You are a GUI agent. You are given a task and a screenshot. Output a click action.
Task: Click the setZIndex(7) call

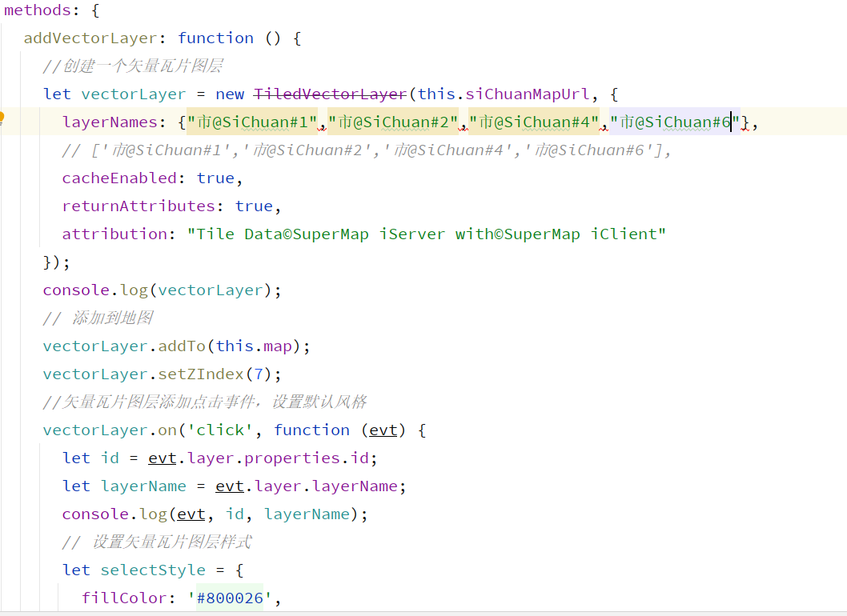219,374
